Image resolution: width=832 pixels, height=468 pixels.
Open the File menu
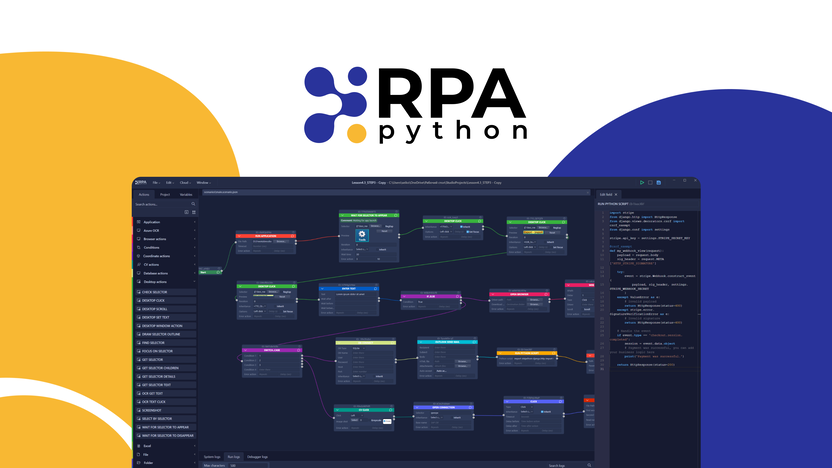coord(156,183)
